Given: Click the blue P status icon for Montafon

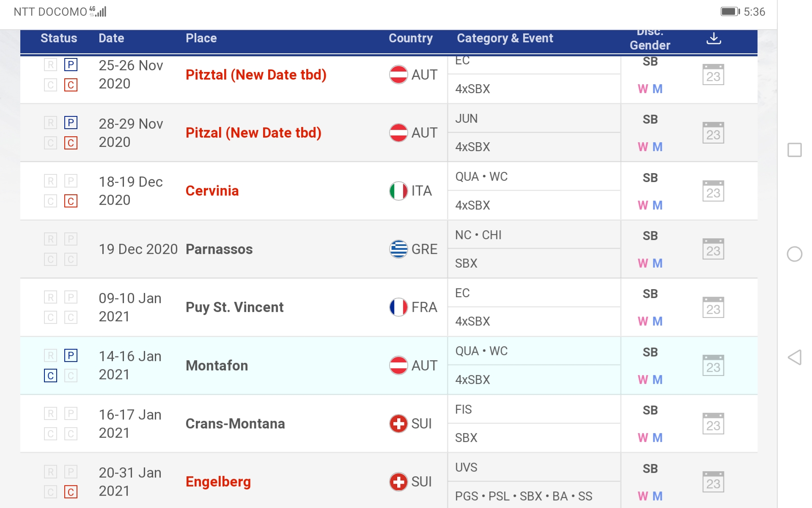Looking at the screenshot, I should (x=71, y=356).
